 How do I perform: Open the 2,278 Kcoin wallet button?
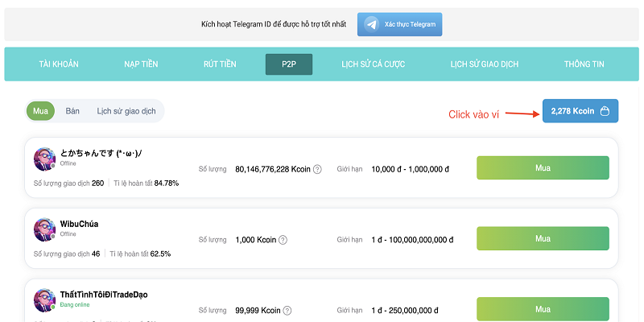580,111
